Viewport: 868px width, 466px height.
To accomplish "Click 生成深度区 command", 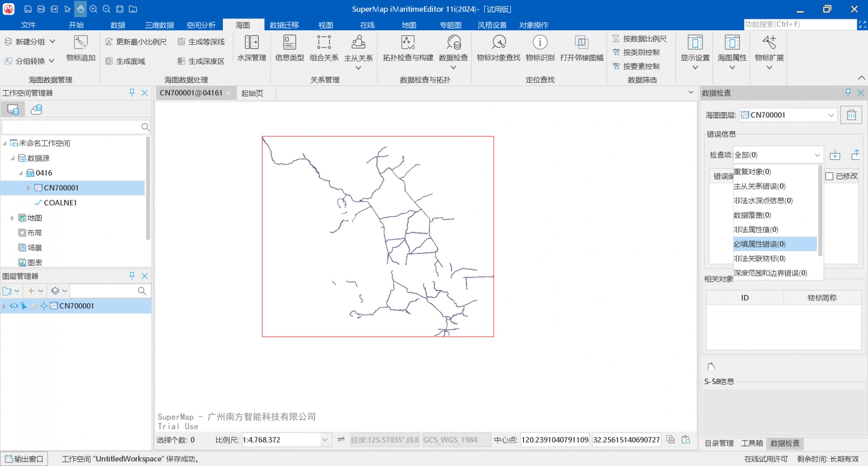I will click(x=201, y=61).
